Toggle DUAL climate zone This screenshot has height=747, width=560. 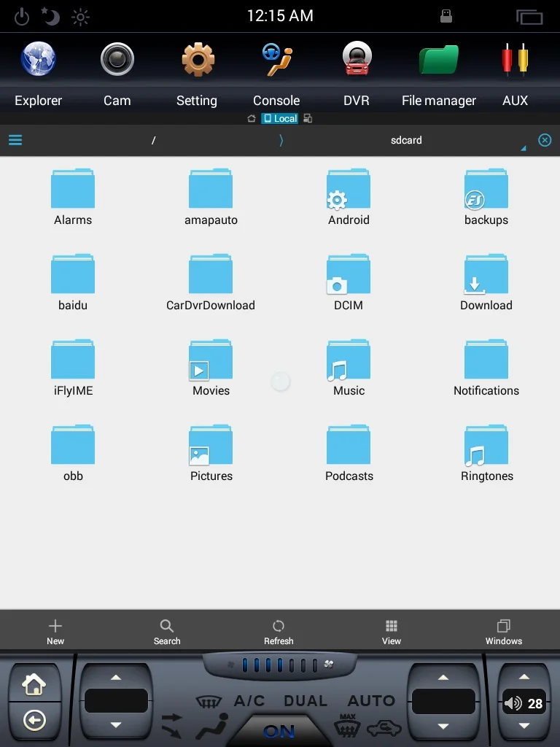[306, 700]
